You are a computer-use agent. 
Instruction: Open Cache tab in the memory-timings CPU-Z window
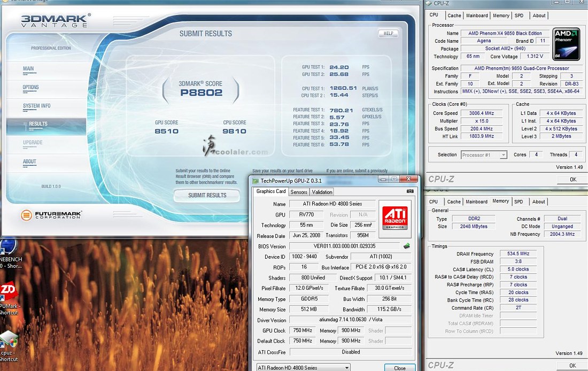454,202
